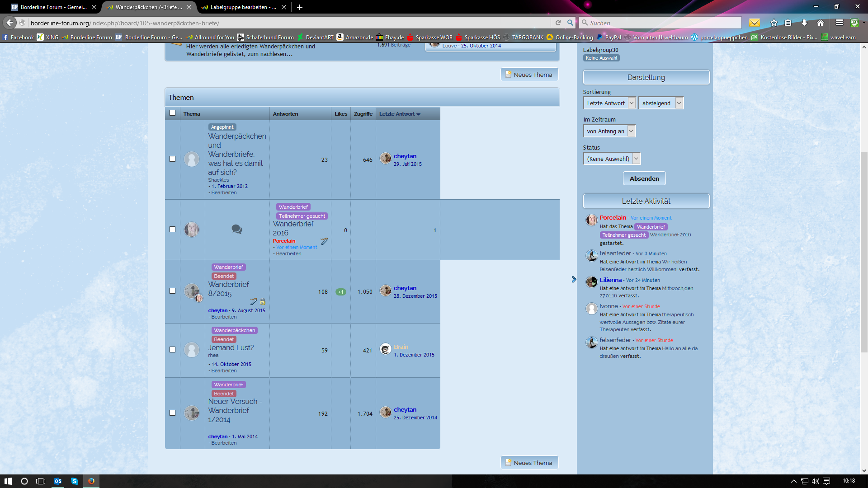This screenshot has height=488, width=868.
Task: Tick the checkbox for Jemand Lust? thread
Action: pos(172,350)
